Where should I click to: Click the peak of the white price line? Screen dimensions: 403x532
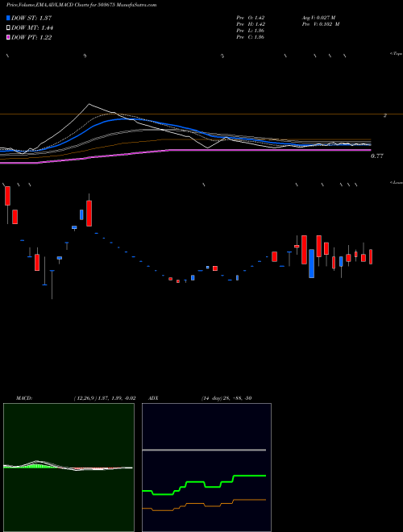tap(89, 104)
